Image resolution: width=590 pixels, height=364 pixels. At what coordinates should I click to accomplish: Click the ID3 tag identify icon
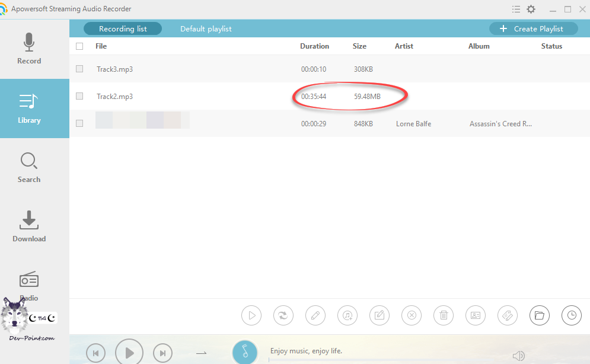tap(507, 315)
